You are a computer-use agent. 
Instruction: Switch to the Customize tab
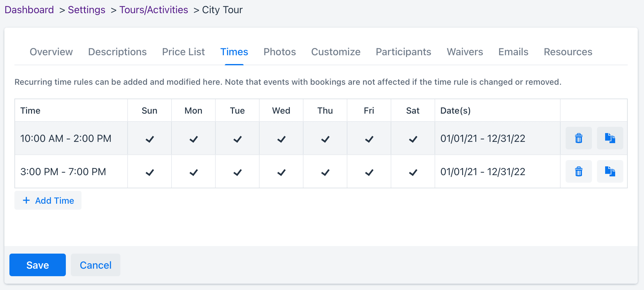coord(336,52)
